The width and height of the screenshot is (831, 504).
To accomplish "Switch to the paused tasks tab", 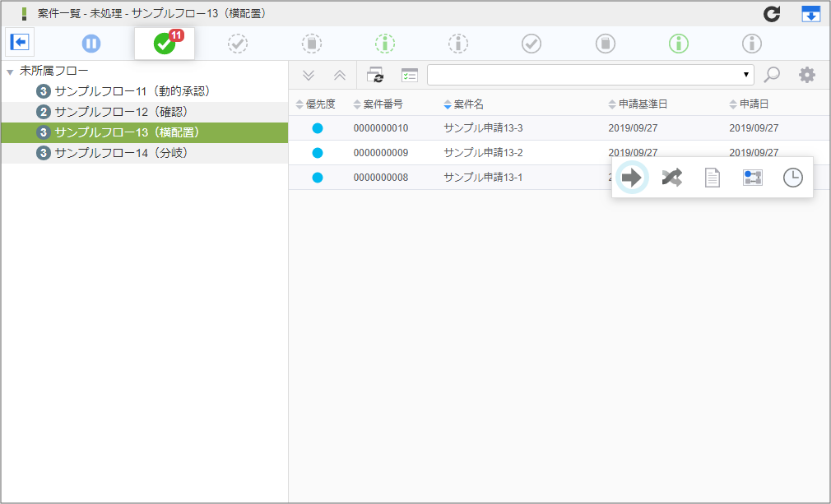I will tap(91, 43).
